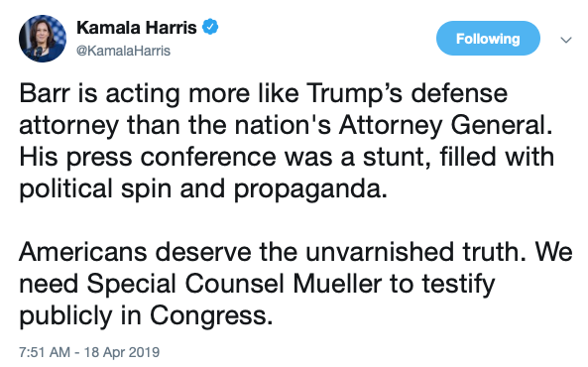
Task: Expand the tweet options chevron arrow
Action: pyautogui.click(x=566, y=40)
